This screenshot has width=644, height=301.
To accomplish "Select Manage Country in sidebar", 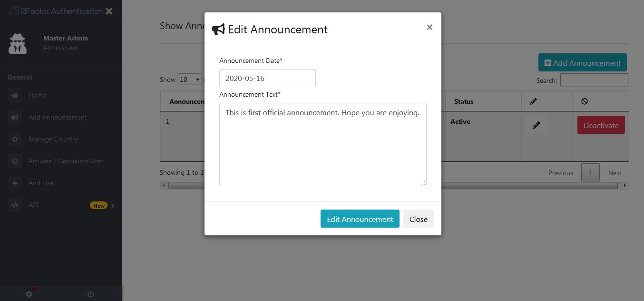I will tap(53, 139).
